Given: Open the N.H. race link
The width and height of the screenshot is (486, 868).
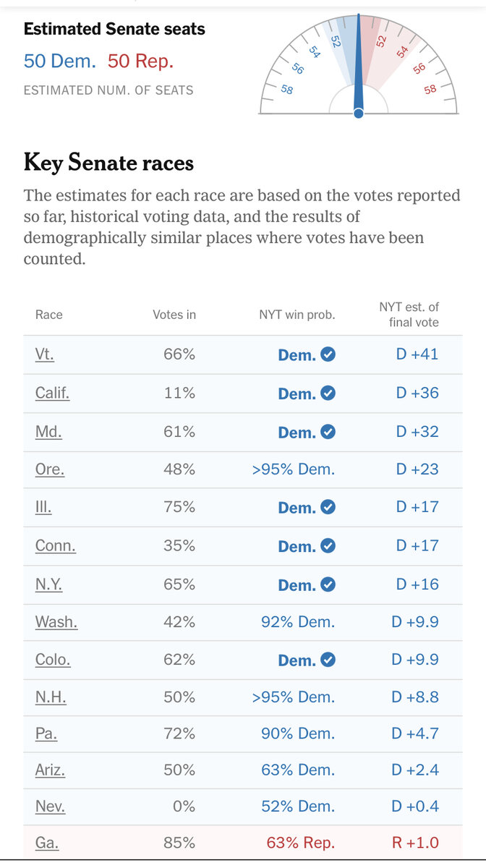Looking at the screenshot, I should [49, 697].
